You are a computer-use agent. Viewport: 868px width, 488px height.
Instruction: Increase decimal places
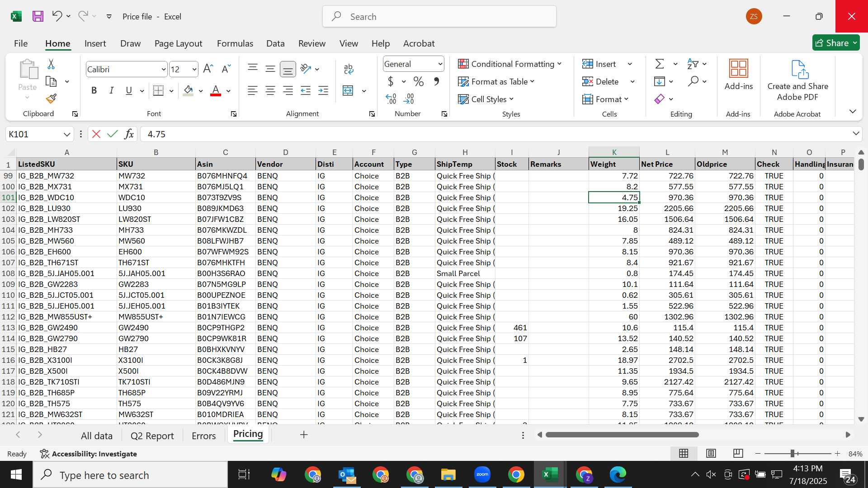coord(391,99)
